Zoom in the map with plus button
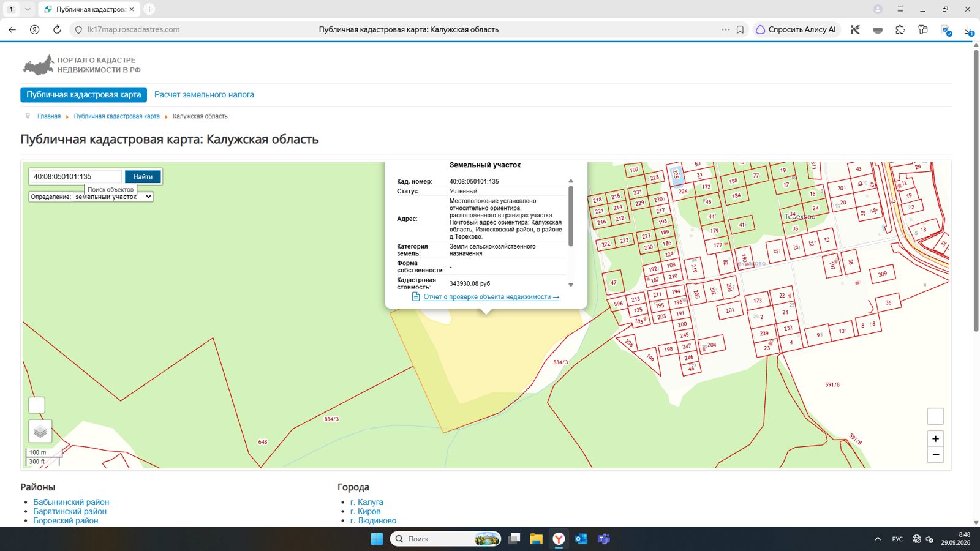This screenshot has height=551, width=980. click(x=935, y=438)
